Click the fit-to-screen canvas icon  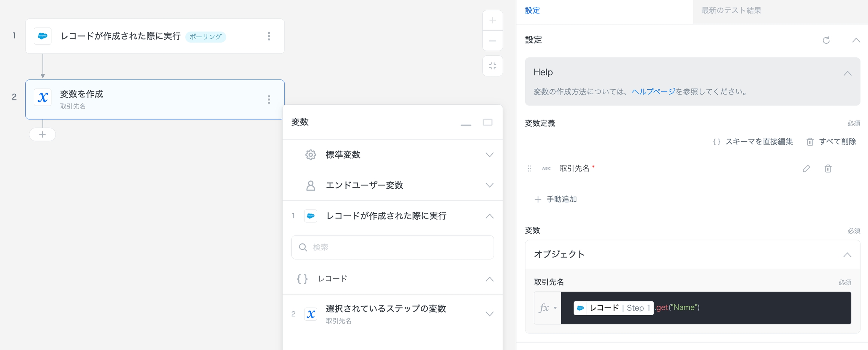click(492, 66)
